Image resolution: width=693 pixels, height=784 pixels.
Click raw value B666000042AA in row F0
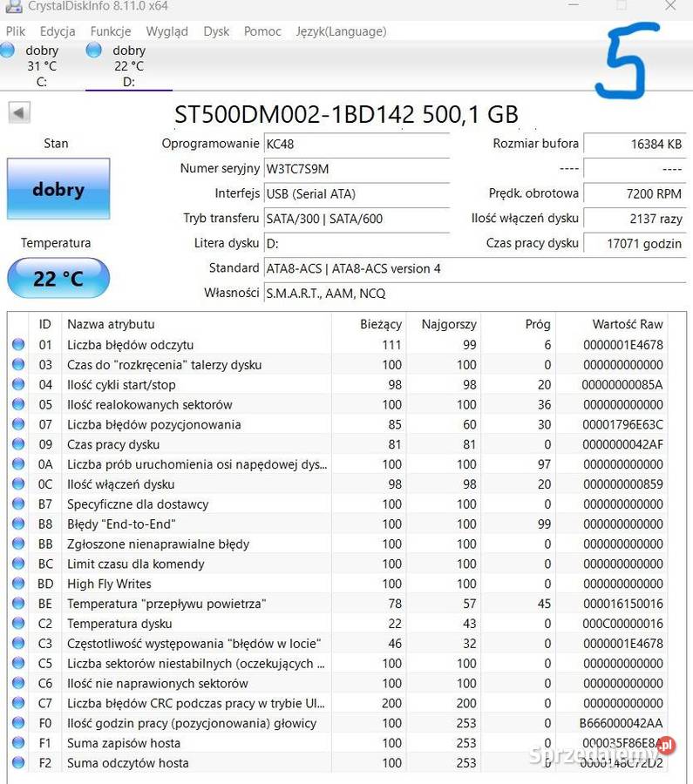[621, 723]
